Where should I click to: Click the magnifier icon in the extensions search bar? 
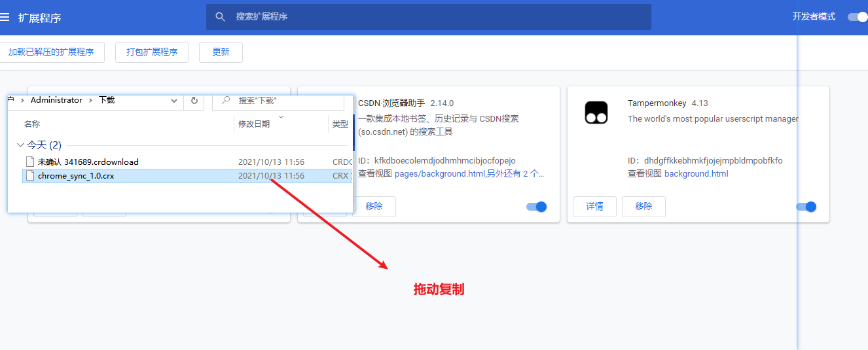click(221, 17)
